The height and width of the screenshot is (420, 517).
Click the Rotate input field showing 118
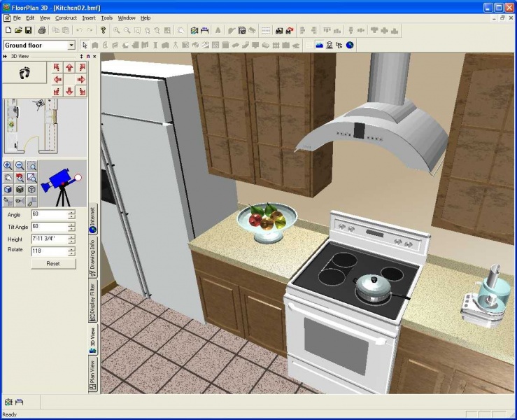click(50, 251)
